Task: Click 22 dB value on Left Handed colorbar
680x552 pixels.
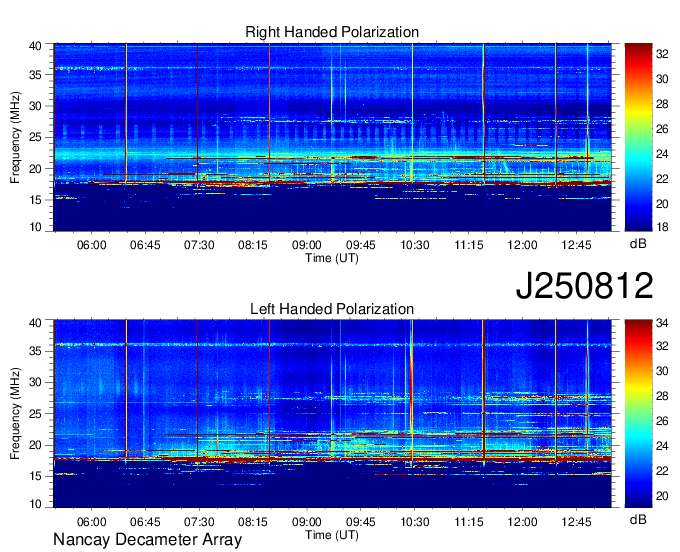Action: pos(662,471)
